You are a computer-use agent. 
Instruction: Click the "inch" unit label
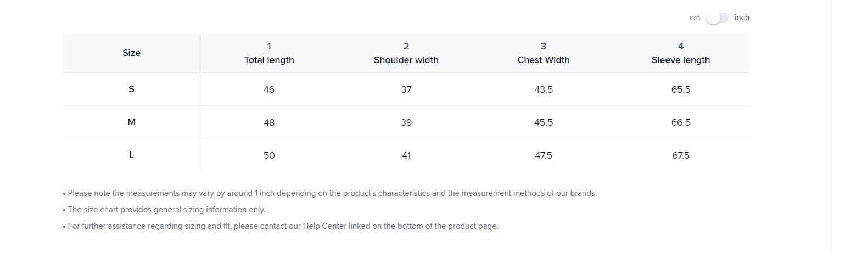742,18
